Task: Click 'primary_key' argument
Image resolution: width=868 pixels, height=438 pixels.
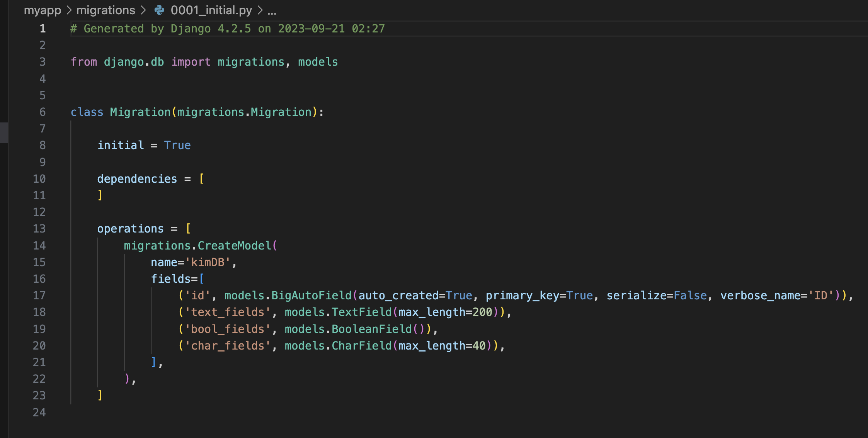Action: tap(523, 295)
